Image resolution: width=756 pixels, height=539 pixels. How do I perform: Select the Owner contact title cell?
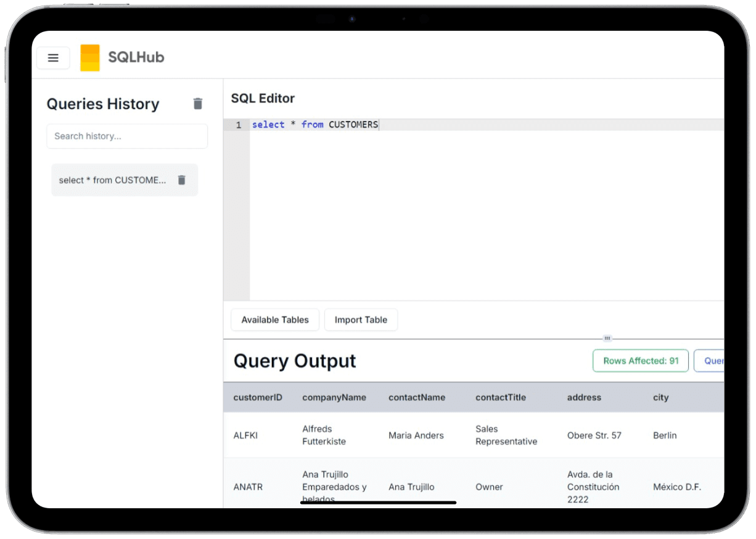[489, 487]
